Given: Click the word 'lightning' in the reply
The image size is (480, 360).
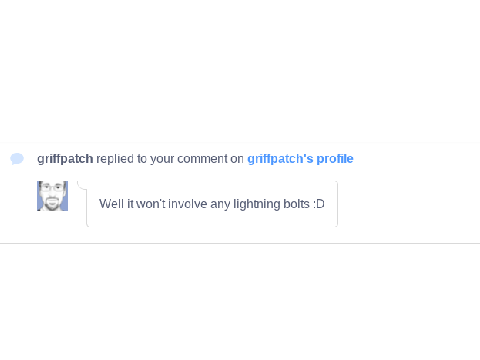Looking at the screenshot, I should point(256,204).
